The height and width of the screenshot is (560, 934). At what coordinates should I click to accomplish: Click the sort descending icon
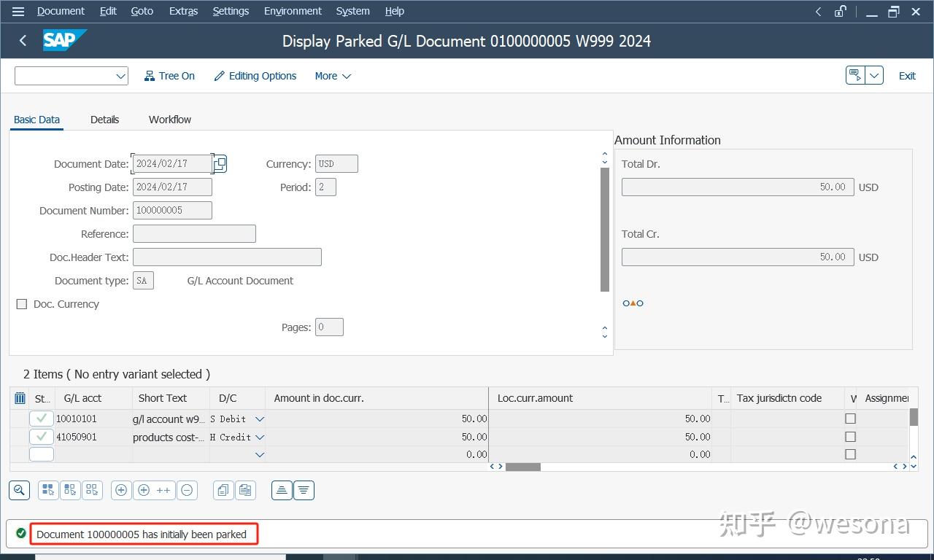pyautogui.click(x=304, y=490)
